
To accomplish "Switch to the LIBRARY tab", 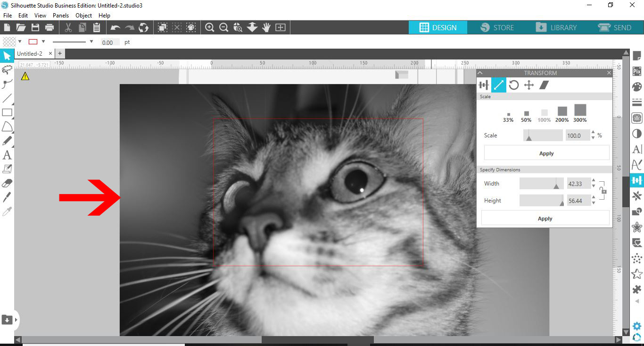I will click(556, 27).
